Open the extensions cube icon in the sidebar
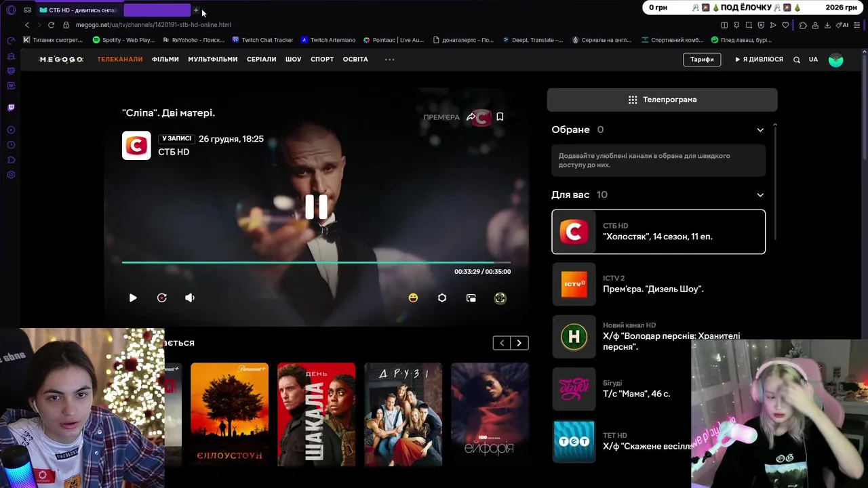 click(x=11, y=160)
